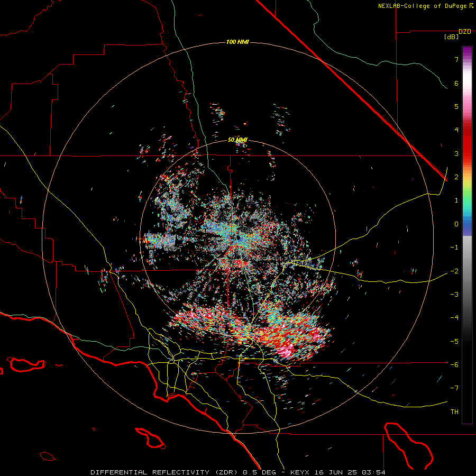Click the -2 value on color scale
476x476 pixels.
coord(454,271)
